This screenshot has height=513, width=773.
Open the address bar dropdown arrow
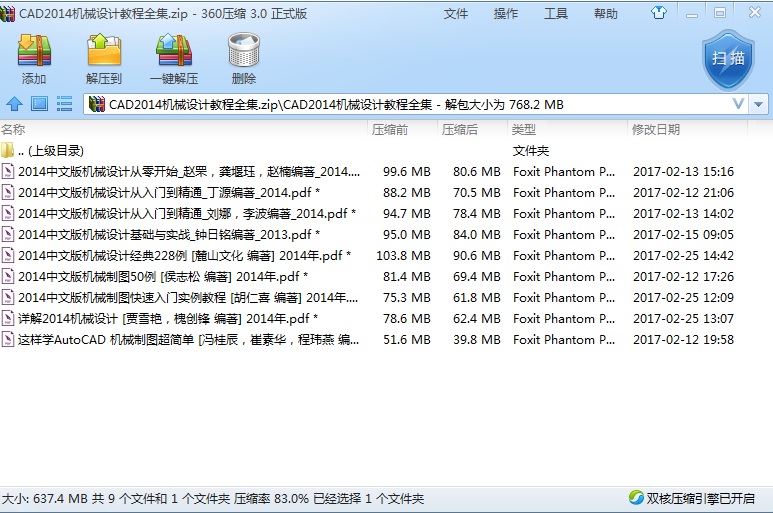click(758, 104)
